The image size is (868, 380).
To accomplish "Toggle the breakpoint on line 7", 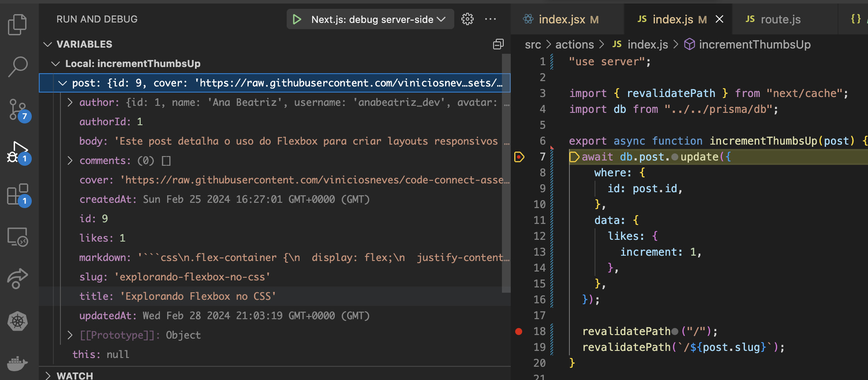I will [x=519, y=157].
